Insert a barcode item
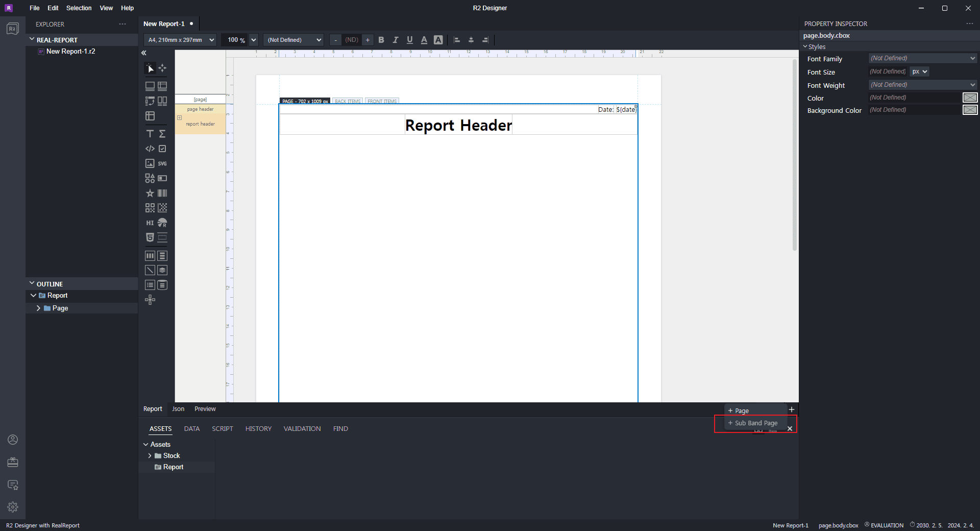The height and width of the screenshot is (531, 980). pos(162,193)
